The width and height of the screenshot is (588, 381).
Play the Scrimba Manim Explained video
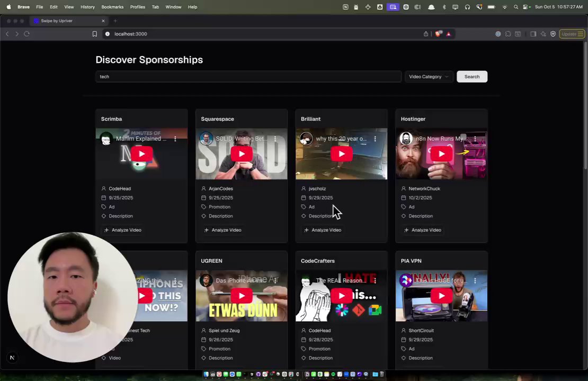[141, 153]
